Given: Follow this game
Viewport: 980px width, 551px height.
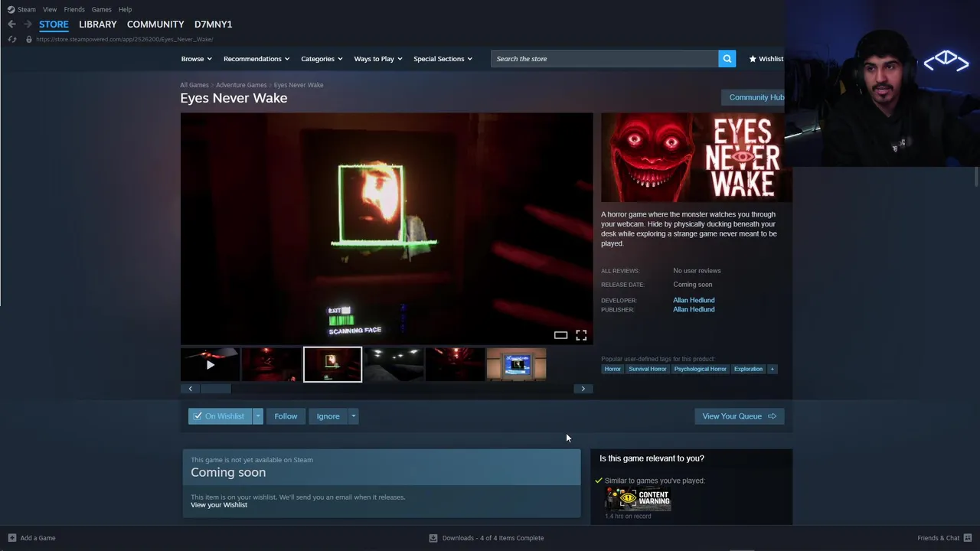Looking at the screenshot, I should pos(286,416).
